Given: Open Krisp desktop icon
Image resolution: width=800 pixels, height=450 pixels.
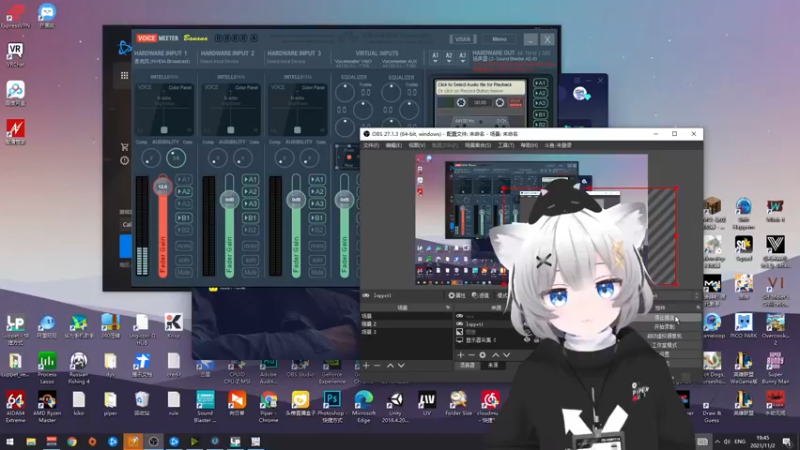Looking at the screenshot, I should click(173, 326).
